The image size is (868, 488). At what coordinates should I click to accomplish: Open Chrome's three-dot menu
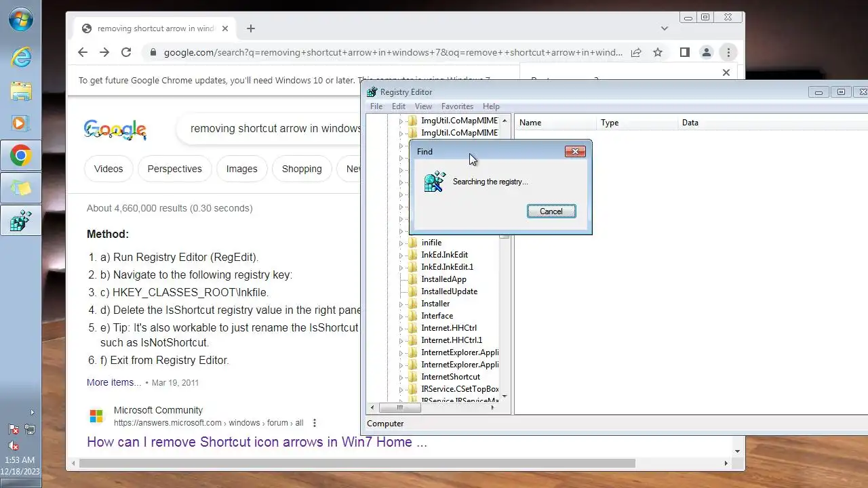coord(728,52)
